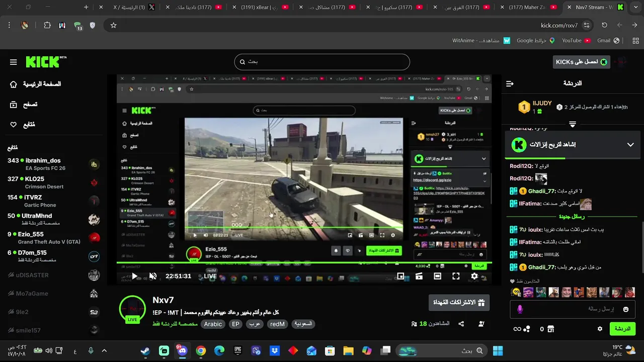This screenshot has height=362, width=644.
Task: Open the hamburger menu beside Kick logo
Action: (x=14, y=62)
